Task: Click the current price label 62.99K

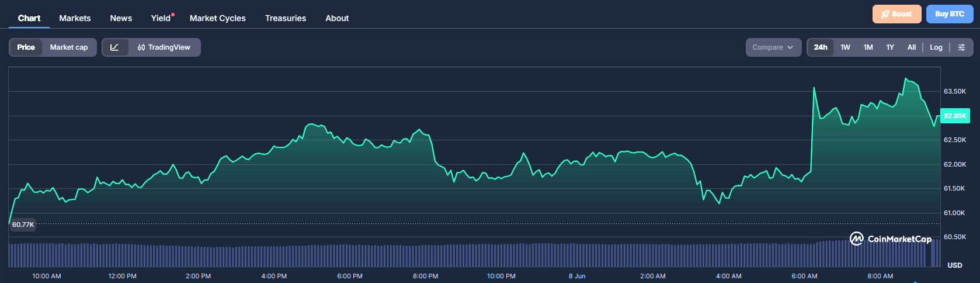Action: pyautogui.click(x=955, y=116)
